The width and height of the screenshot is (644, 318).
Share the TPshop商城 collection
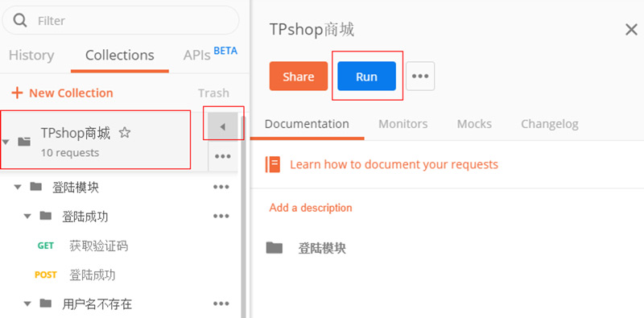pyautogui.click(x=299, y=76)
